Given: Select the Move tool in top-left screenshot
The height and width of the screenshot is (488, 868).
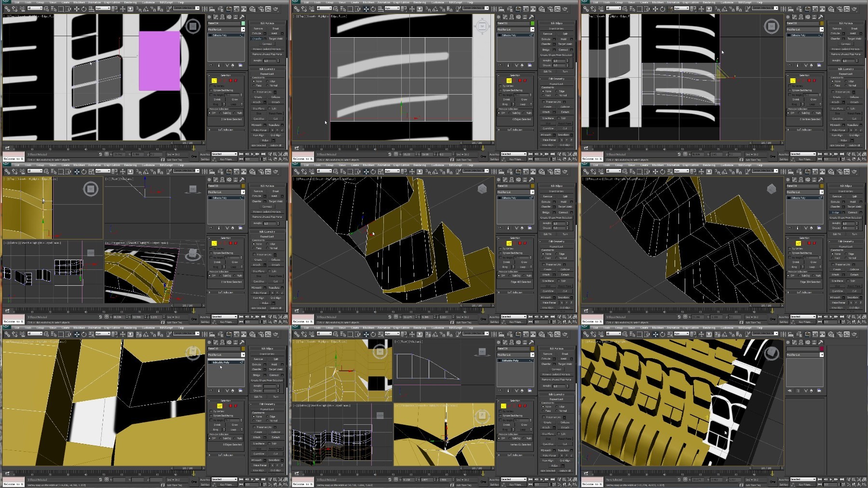Looking at the screenshot, I should tap(77, 9).
